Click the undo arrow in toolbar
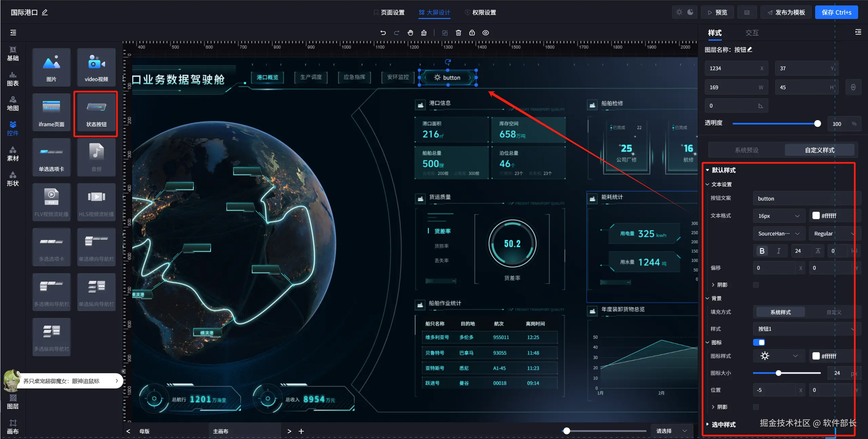Viewport: 868px width, 439px height. click(x=383, y=33)
